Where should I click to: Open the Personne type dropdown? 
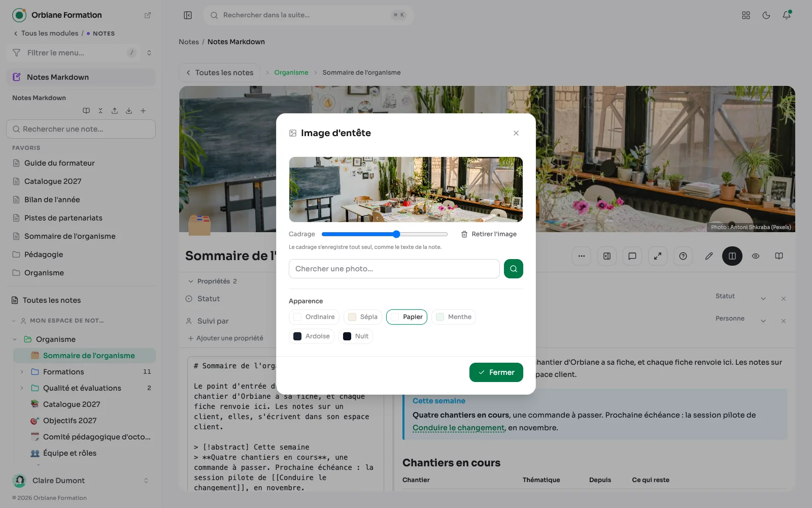pyautogui.click(x=740, y=321)
